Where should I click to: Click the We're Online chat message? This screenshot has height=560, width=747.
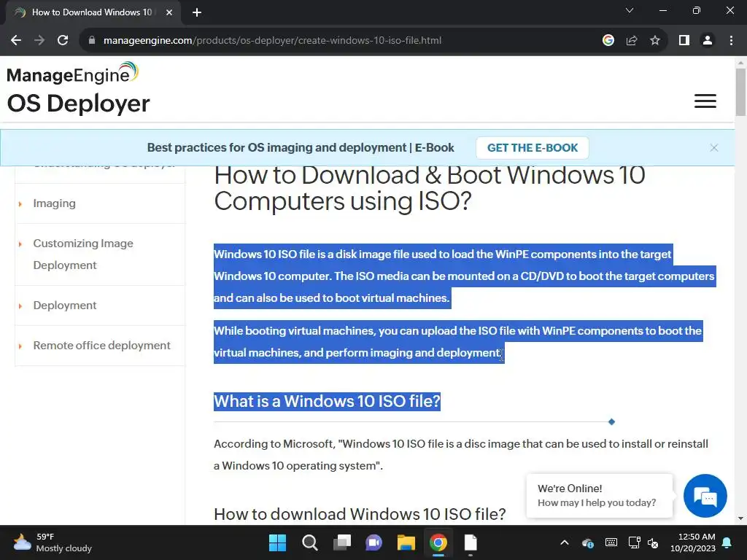tap(600, 496)
